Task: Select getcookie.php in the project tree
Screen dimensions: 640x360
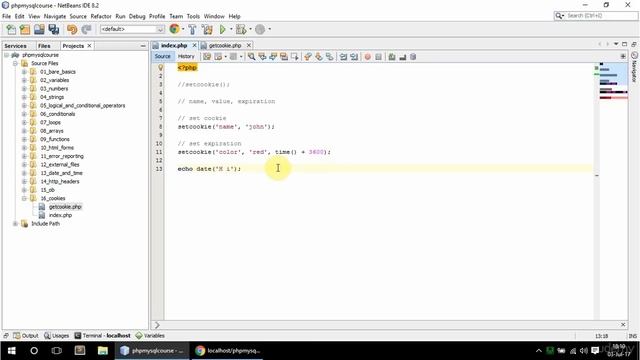Action: 65,207
